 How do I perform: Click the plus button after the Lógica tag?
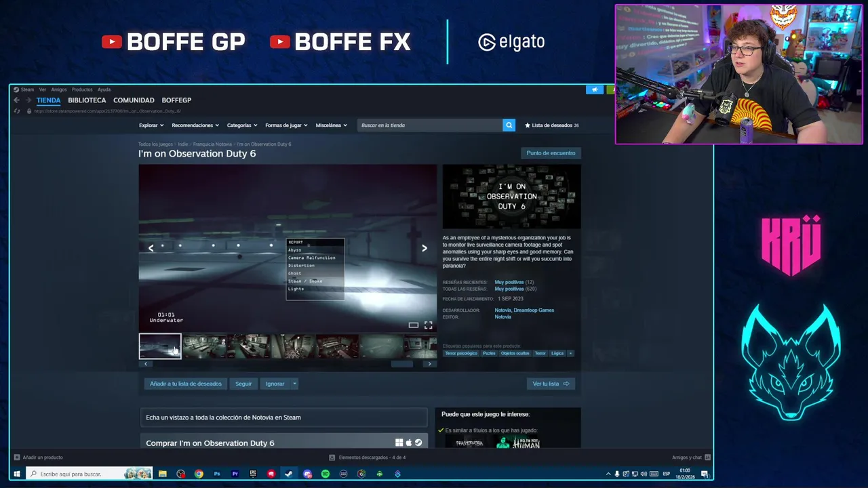pos(570,353)
